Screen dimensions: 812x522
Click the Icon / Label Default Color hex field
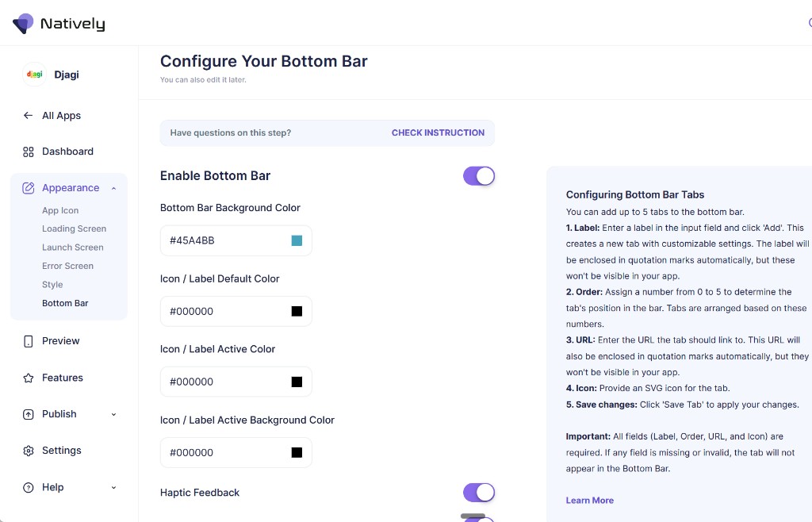coord(236,311)
